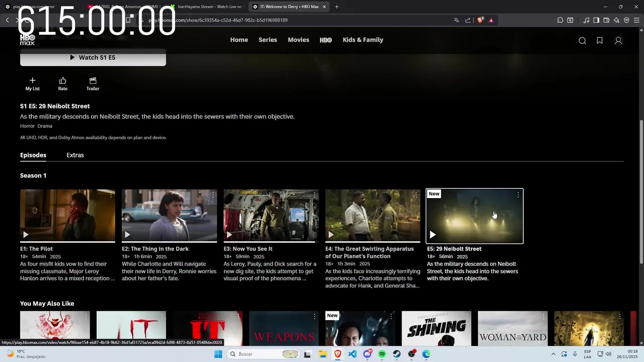Click the translate page icon
The width and height of the screenshot is (644, 362).
pyautogui.click(x=456, y=20)
